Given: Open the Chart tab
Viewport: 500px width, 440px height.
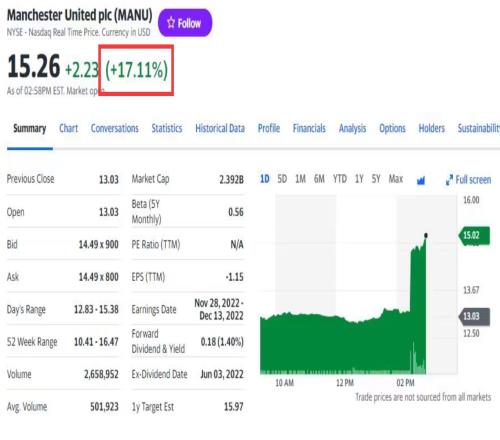Looking at the screenshot, I should coord(69,128).
